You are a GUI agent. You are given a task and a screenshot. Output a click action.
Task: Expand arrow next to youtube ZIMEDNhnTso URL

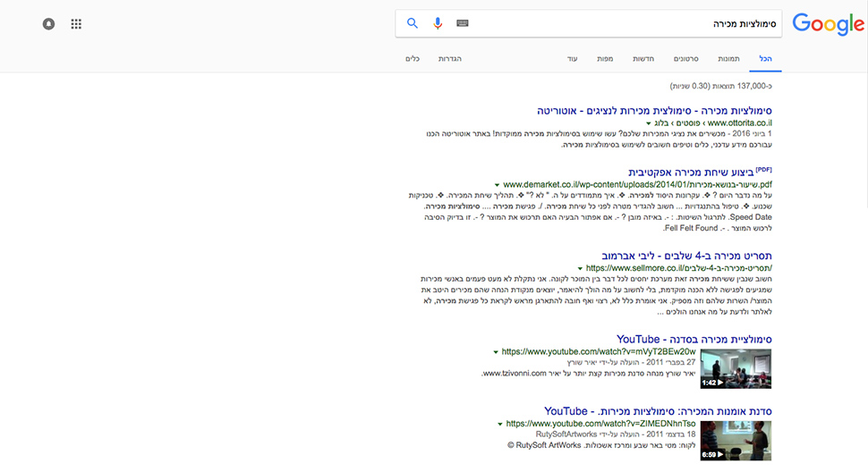500,425
